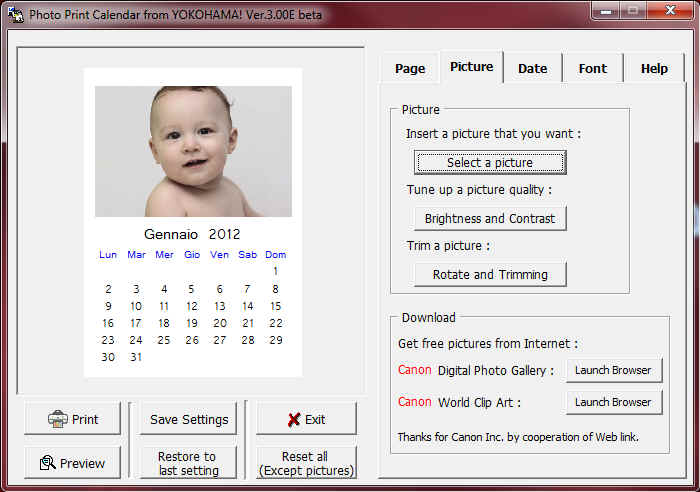Viewport: 700px width, 492px height.
Task: Click day 1 in the calendar
Action: pyautogui.click(x=275, y=271)
